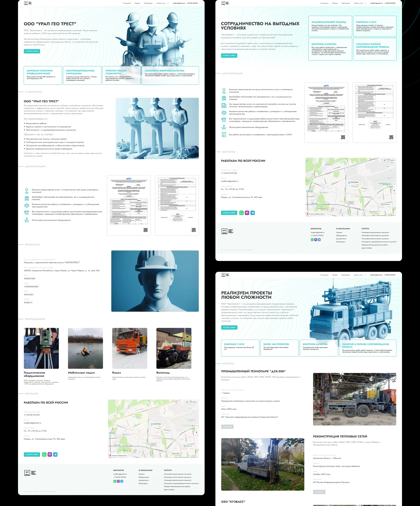Open Прейскурант in home page navigation
Image resolution: width=420 pixels, height=506 pixels.
(x=148, y=3)
